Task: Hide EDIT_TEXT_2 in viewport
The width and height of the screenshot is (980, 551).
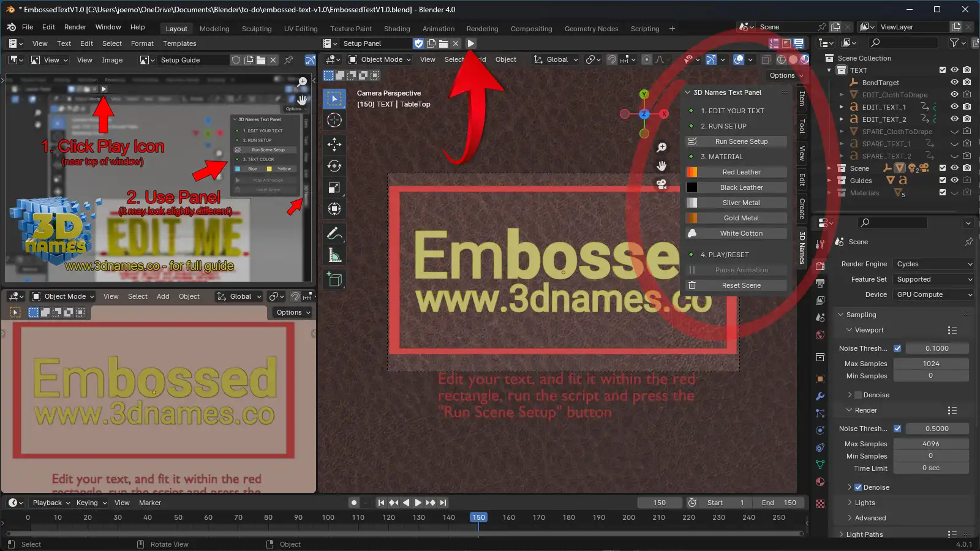Action: [954, 119]
